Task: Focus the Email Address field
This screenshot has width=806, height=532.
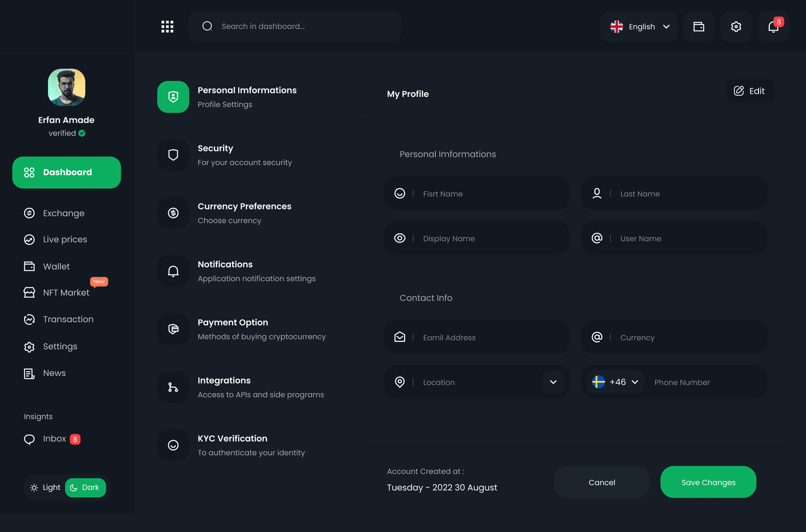Action: [477, 337]
